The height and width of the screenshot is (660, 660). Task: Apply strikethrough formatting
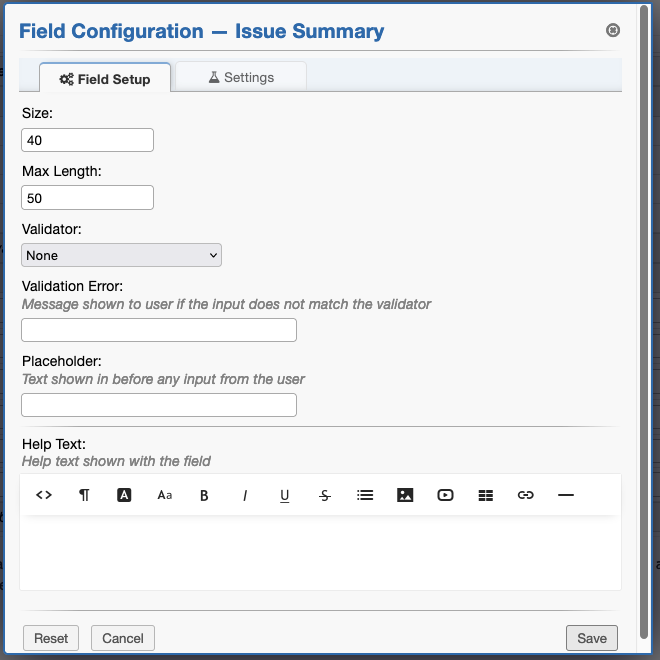[x=325, y=495]
